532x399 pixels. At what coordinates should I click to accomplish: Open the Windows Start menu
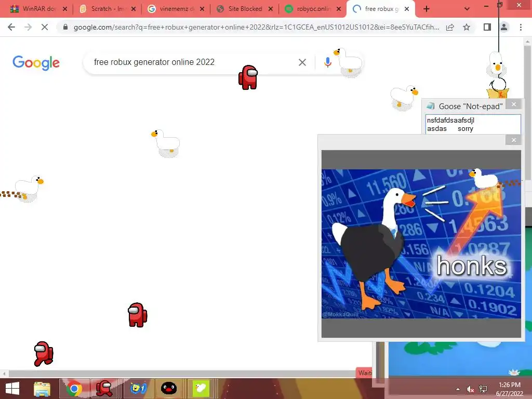click(x=12, y=389)
